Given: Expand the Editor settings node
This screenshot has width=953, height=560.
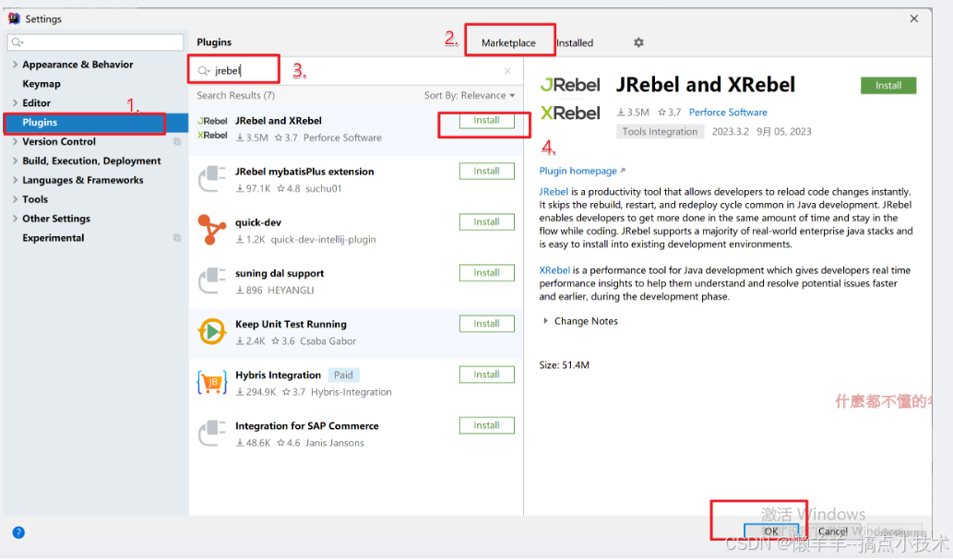Looking at the screenshot, I should point(15,103).
